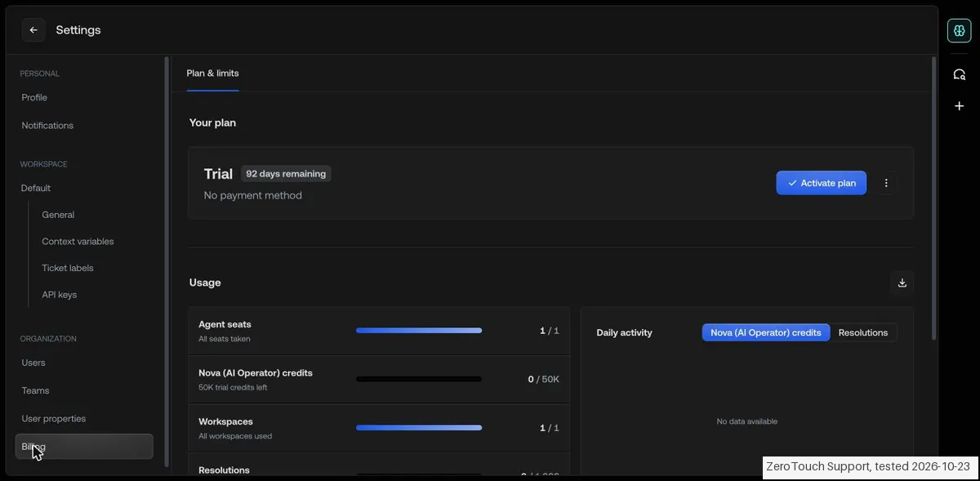The width and height of the screenshot is (980, 481).
Task: Open the three-dot plan options menu
Action: pos(886,183)
